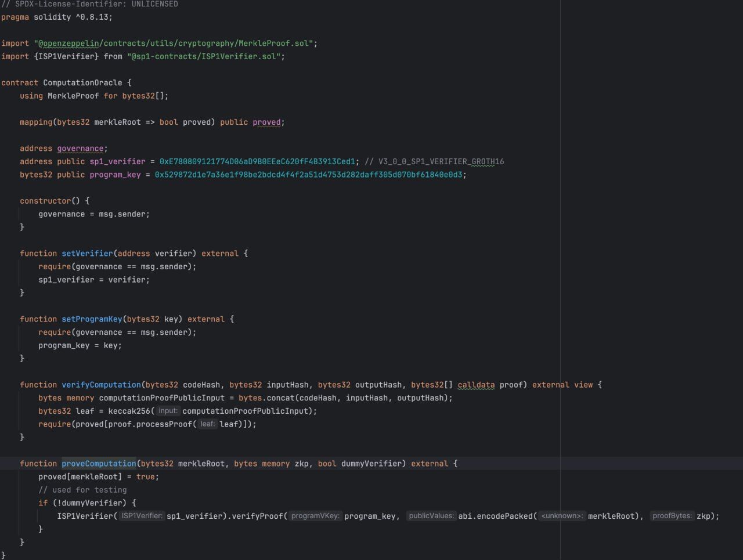Click the contract name ComputationOracle

point(82,83)
